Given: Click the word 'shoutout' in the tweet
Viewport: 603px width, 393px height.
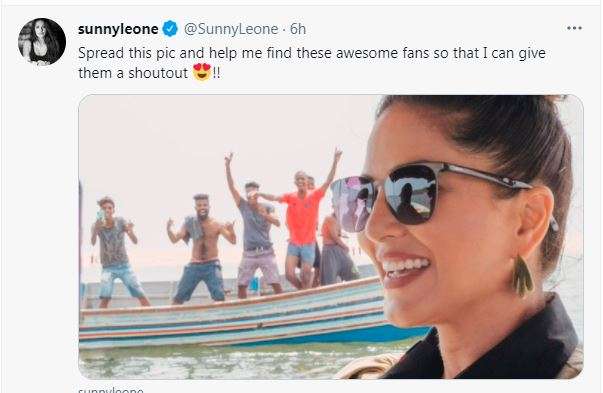Looking at the screenshot, I should click(158, 73).
